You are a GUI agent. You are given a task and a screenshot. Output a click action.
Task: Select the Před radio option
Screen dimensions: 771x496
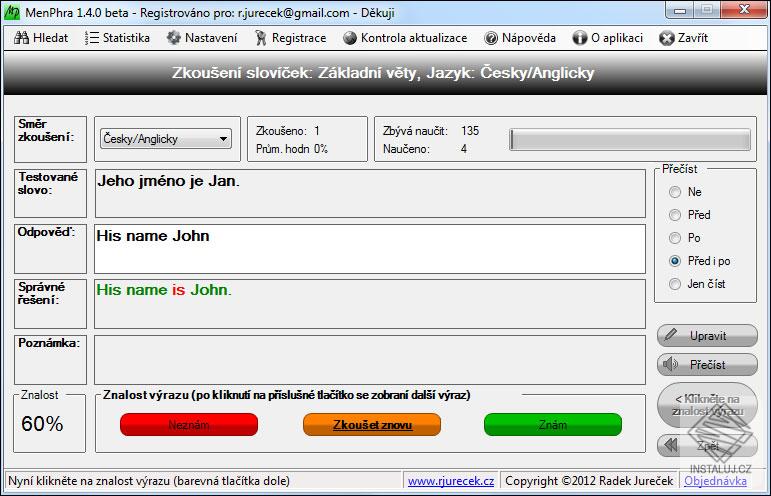[x=675, y=215]
